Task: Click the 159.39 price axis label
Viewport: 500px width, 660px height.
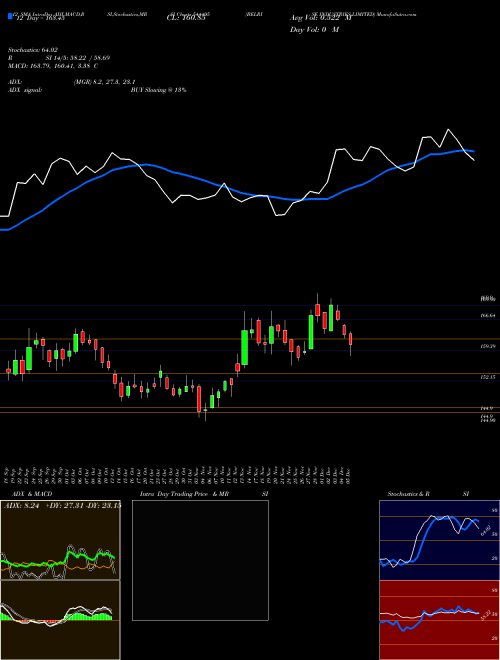Action: coord(487,346)
